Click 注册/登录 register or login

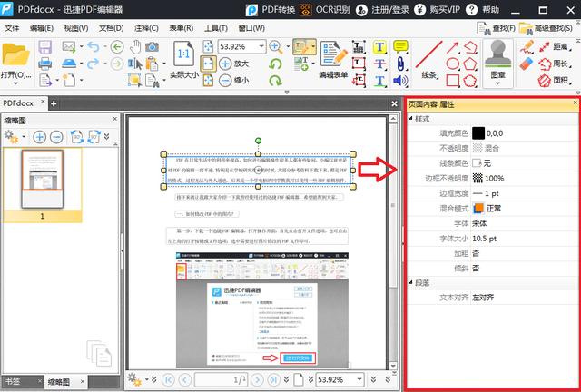(x=383, y=10)
